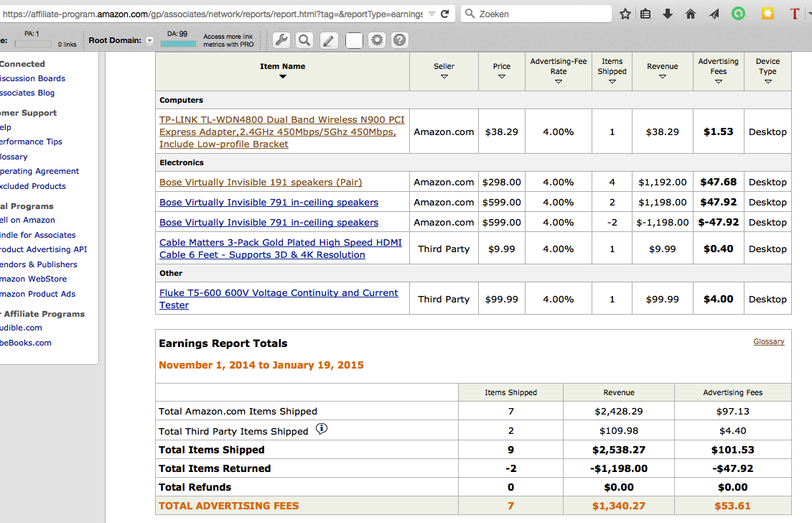This screenshot has width=812, height=523.
Task: Open Bose Virtually Invisible 191 speakers link
Action: point(261,182)
